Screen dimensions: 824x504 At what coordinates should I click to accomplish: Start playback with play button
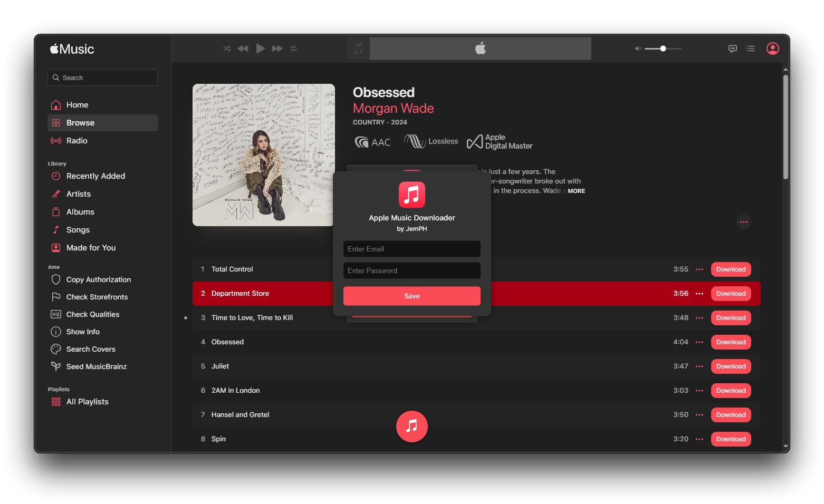point(261,49)
